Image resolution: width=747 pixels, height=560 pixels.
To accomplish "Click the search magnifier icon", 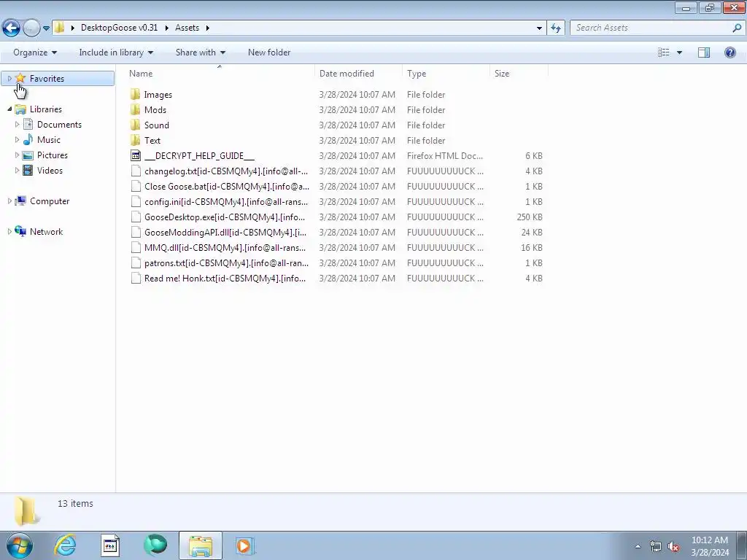I will click(737, 28).
